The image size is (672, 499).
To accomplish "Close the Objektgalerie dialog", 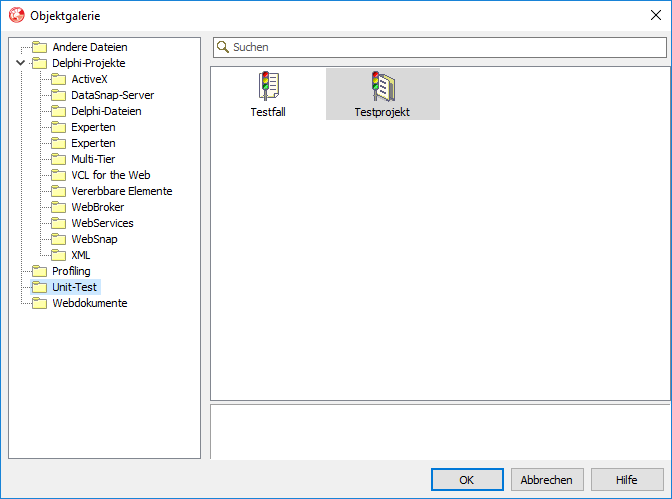I will pos(655,15).
